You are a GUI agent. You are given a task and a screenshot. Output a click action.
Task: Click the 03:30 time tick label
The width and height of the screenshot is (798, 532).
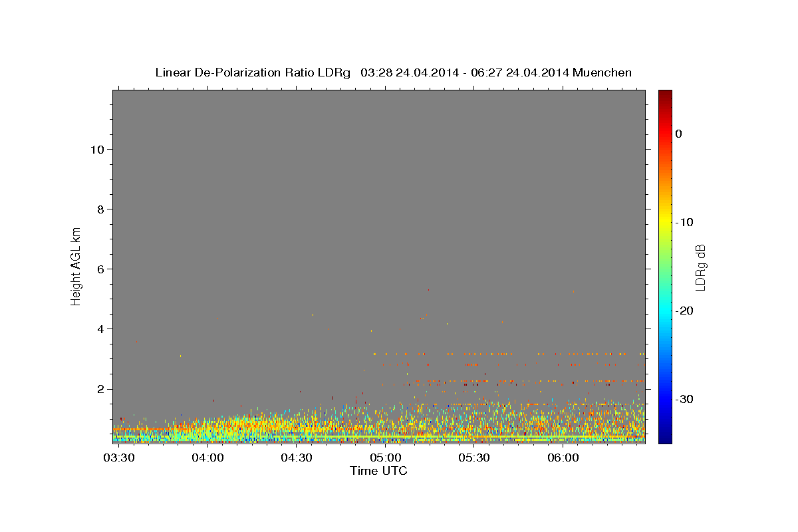[119, 458]
